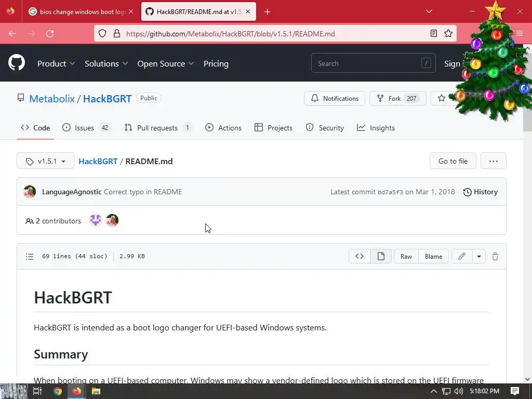Bookmark this page with star icon
The height and width of the screenshot is (399, 532).
pyautogui.click(x=448, y=33)
